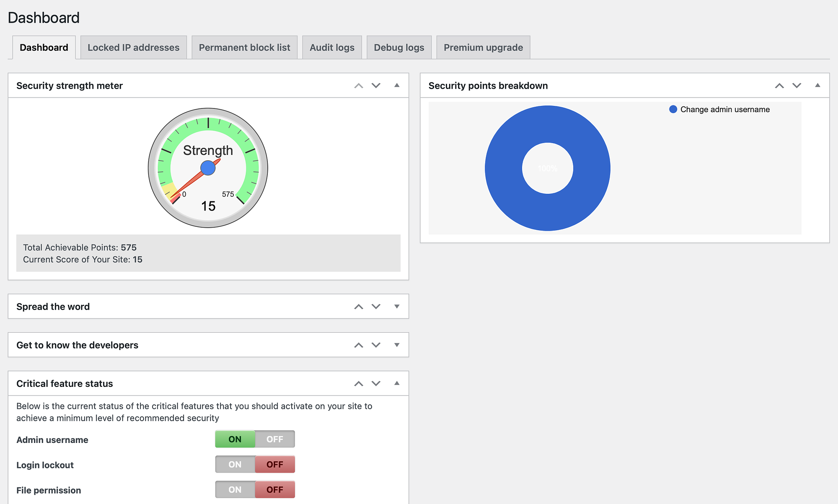Navigate to the Permanent block list

tap(243, 46)
